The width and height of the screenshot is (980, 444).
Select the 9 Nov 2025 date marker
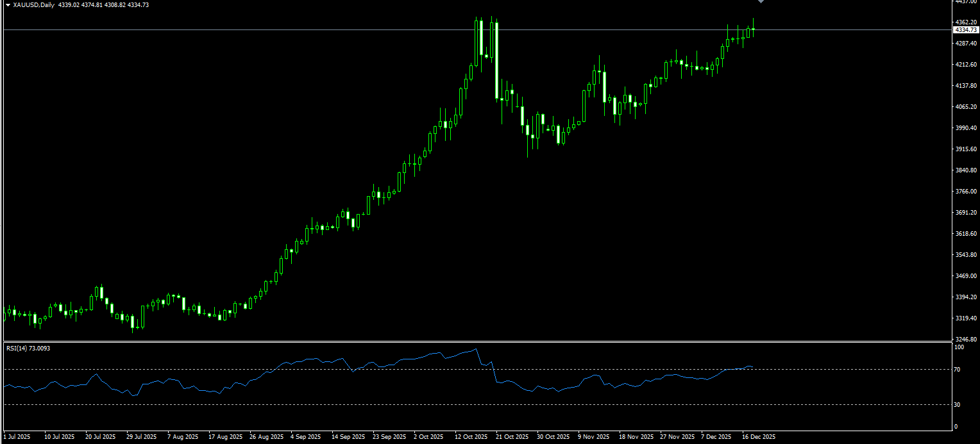[595, 437]
